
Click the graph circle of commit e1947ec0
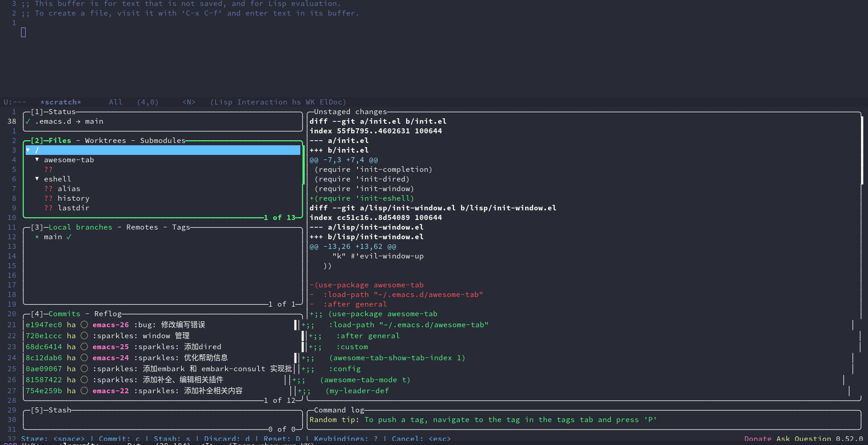[84, 324]
